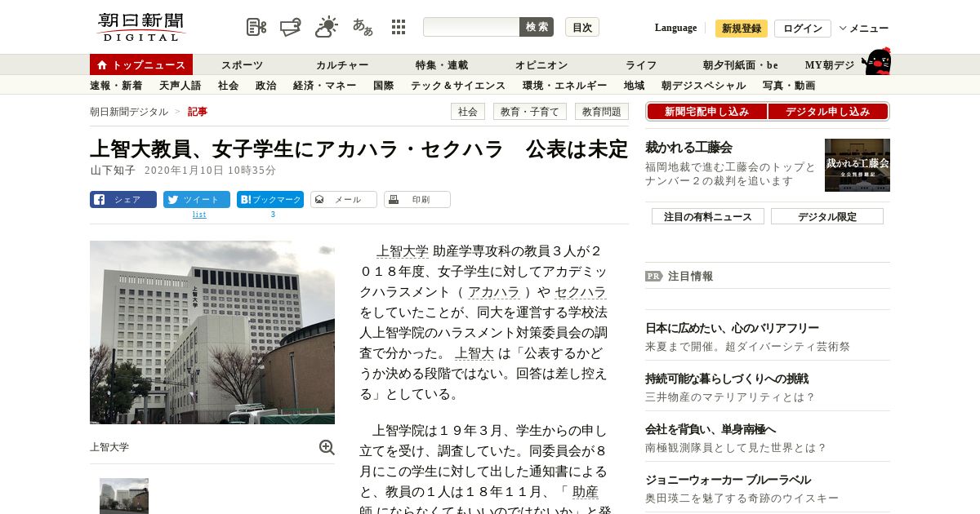
Task: Open 政治 submenu item
Action: click(265, 86)
